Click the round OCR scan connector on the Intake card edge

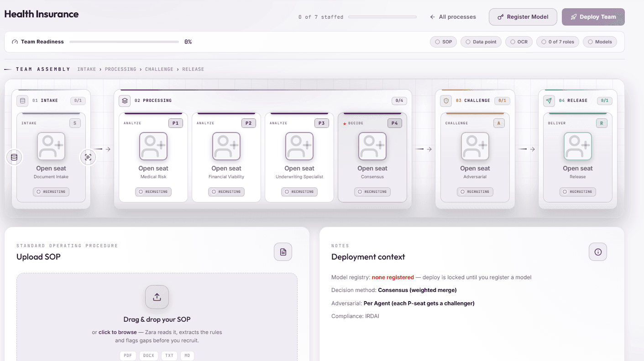(88, 157)
